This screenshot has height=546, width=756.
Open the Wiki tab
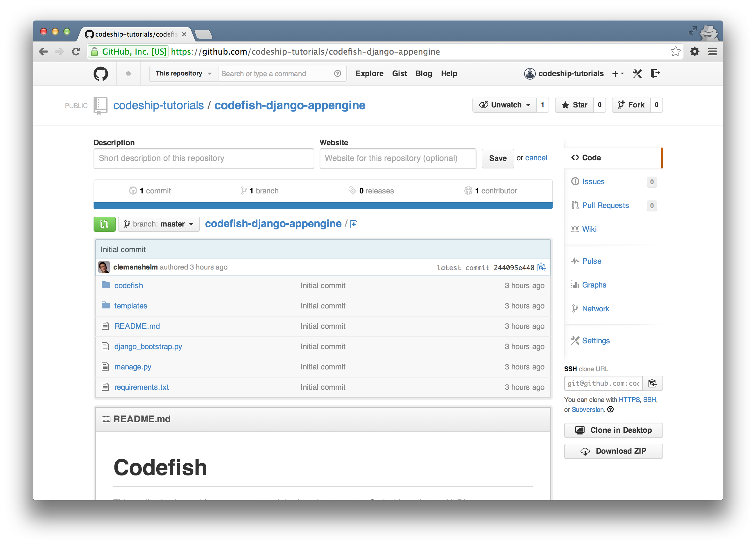click(589, 229)
